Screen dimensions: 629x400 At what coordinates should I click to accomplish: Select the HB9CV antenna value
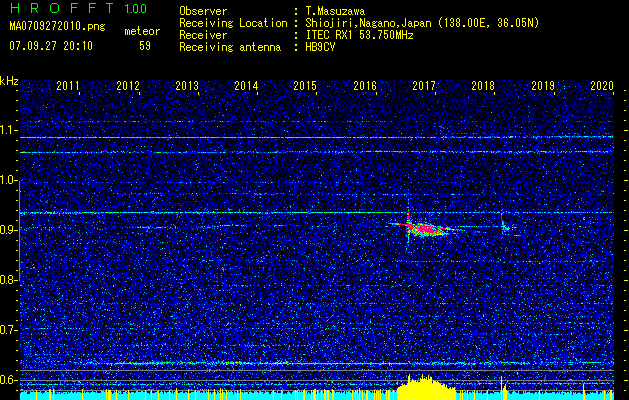(x=321, y=47)
